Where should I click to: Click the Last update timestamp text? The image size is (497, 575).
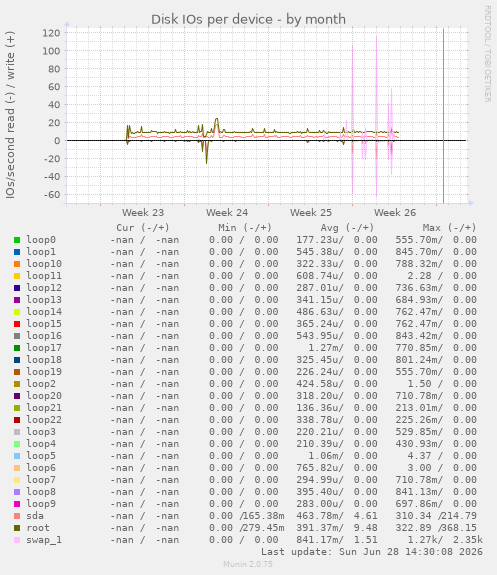tap(372, 552)
